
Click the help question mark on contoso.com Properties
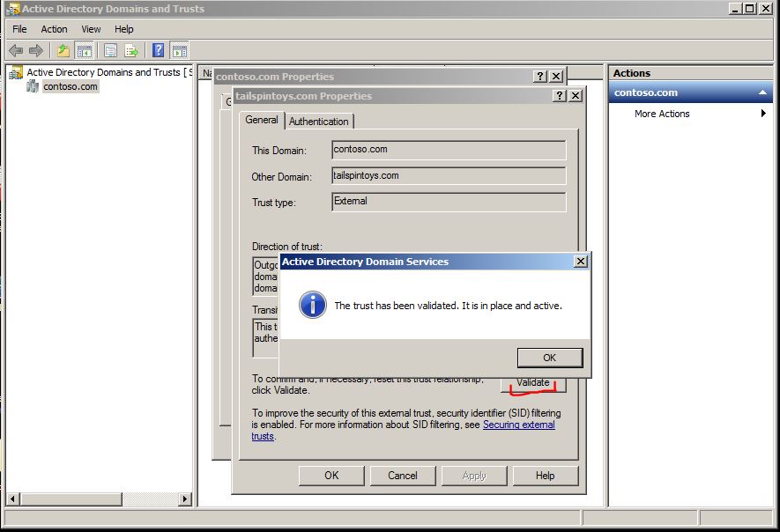(540, 76)
